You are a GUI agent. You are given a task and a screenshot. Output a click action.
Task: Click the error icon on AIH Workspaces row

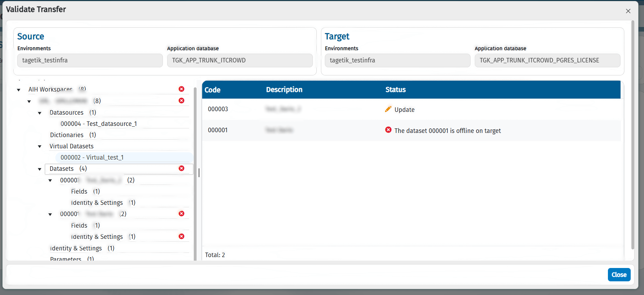tap(181, 89)
